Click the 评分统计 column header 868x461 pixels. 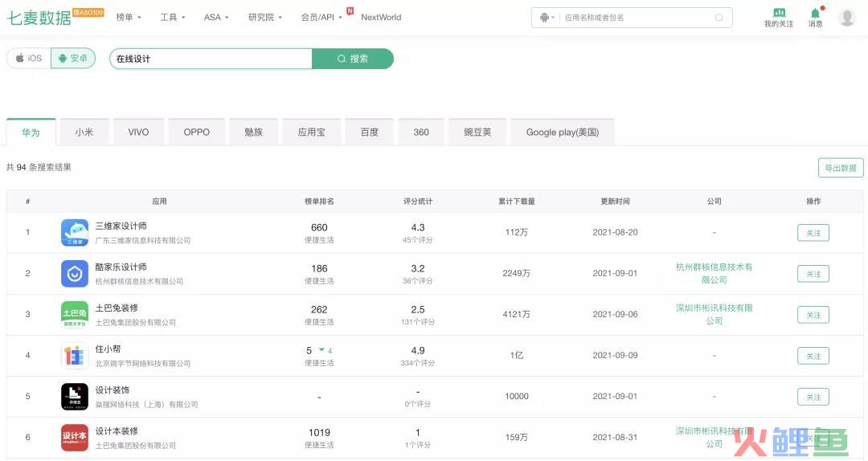(418, 202)
